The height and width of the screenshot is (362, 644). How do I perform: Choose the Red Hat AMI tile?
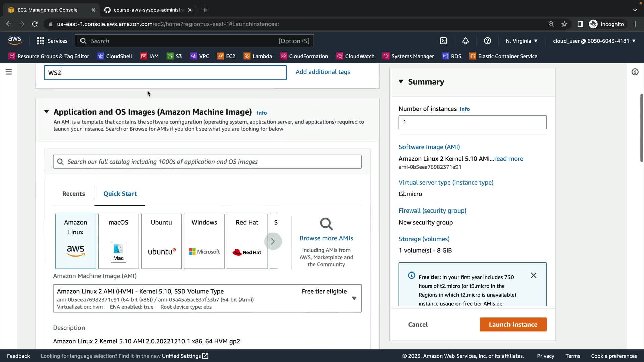(247, 241)
